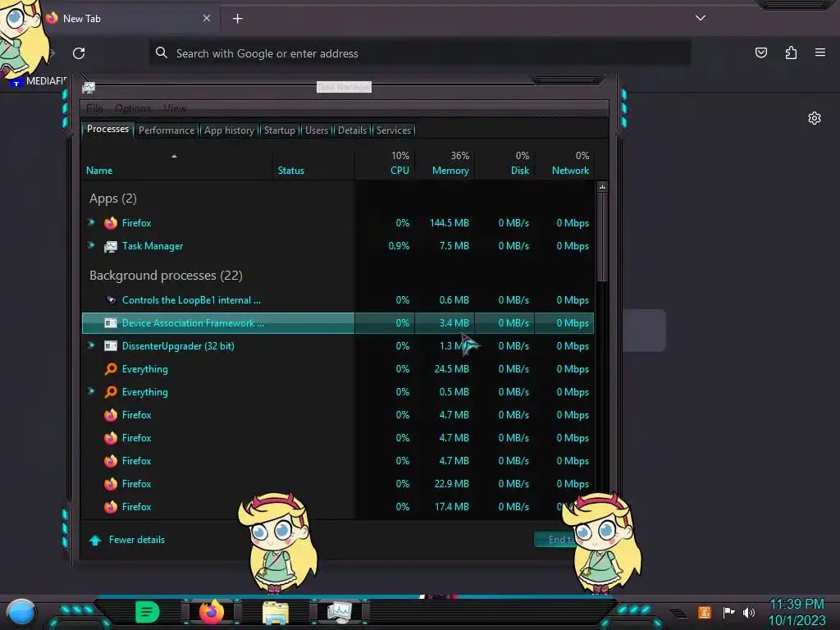The image size is (840, 630).
Task: Select Firefox process using 22.9 MB
Action: click(x=337, y=484)
